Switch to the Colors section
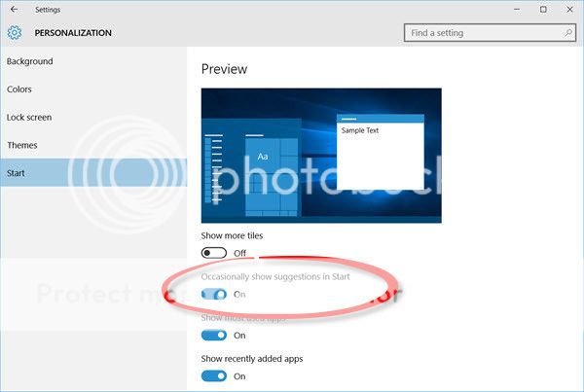The width and height of the screenshot is (584, 392). point(19,89)
